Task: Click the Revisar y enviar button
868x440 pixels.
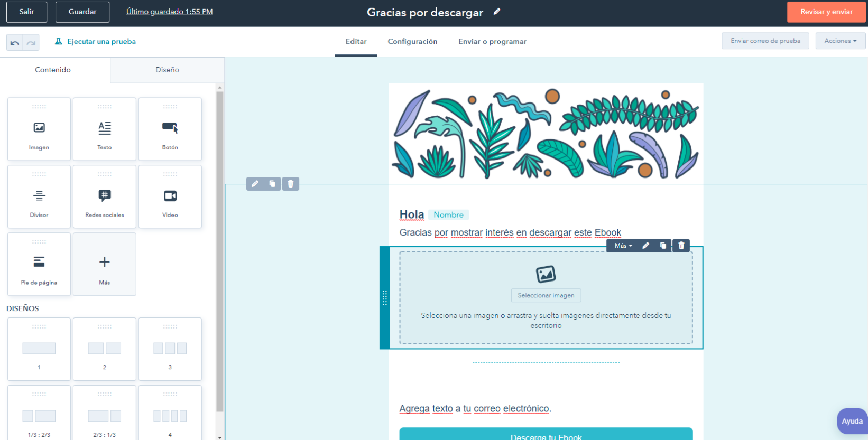Action: [x=826, y=12]
